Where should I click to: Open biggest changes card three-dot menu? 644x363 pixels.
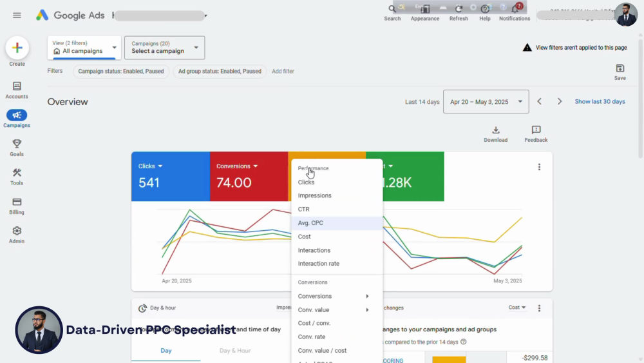pos(539,308)
